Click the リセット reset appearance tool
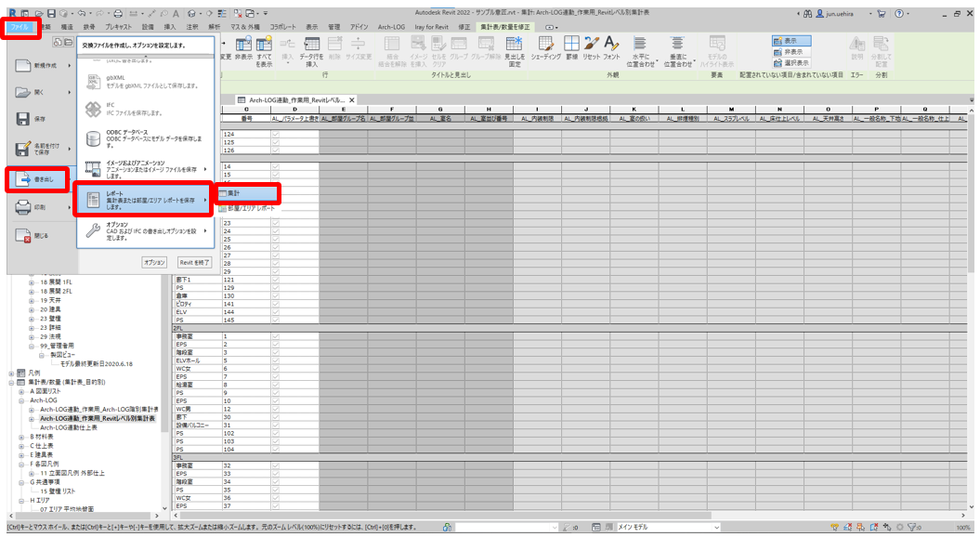The height and width of the screenshot is (537, 980). click(591, 48)
